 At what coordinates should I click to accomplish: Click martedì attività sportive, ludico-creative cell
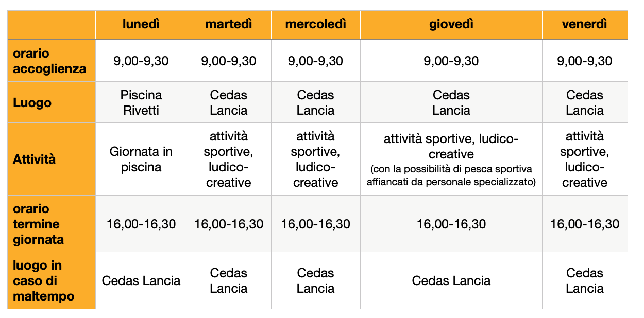[x=229, y=159]
